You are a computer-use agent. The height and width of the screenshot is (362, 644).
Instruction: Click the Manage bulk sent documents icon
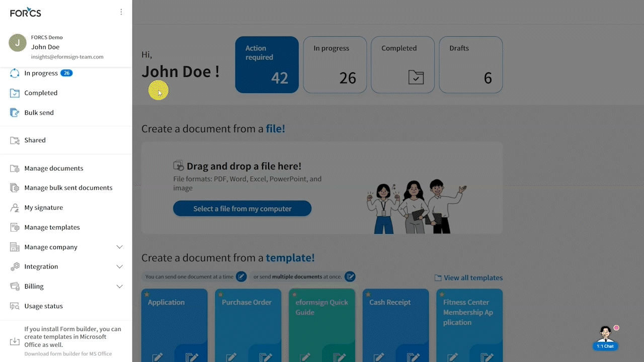pos(15,188)
